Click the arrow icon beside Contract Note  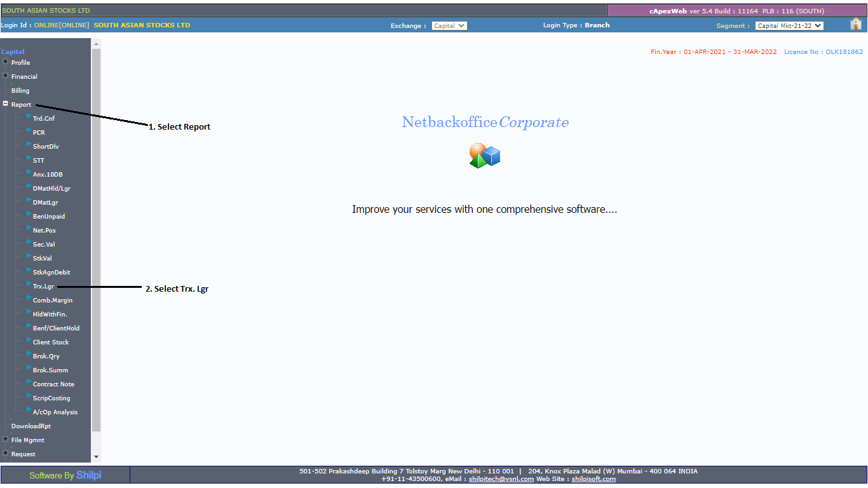click(29, 381)
